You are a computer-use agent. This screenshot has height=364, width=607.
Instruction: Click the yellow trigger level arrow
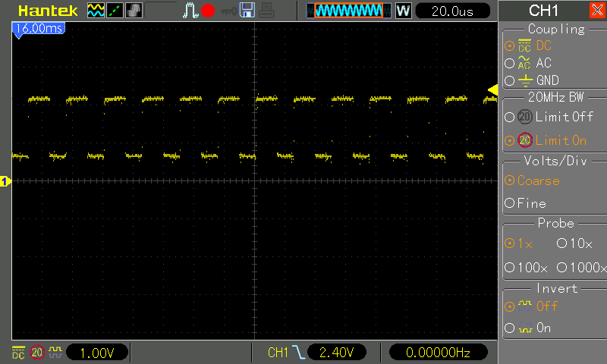click(x=492, y=90)
